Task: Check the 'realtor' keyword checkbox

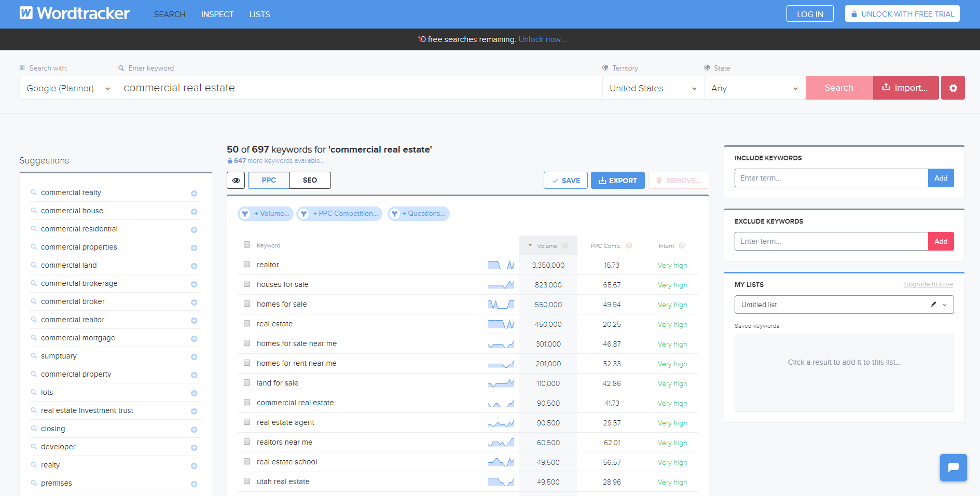Action: click(x=247, y=264)
